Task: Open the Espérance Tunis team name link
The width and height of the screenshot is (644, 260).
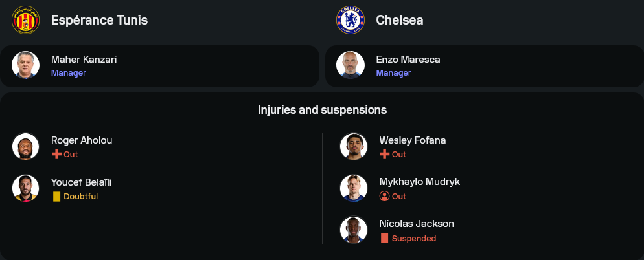Action: [x=99, y=20]
